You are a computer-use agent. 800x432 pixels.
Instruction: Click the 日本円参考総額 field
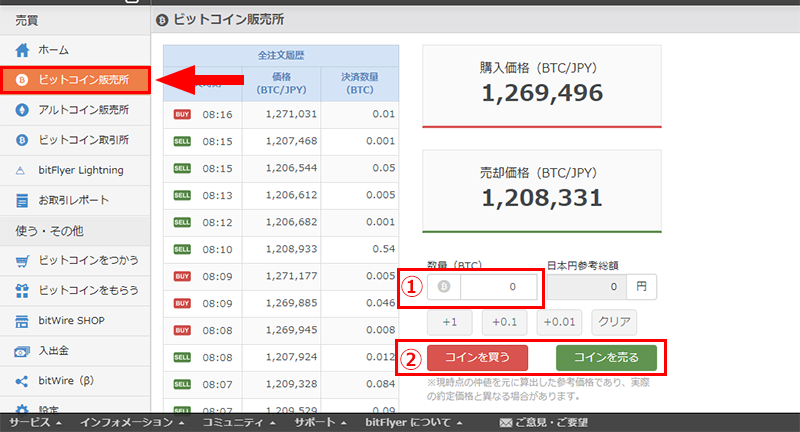coord(587,287)
